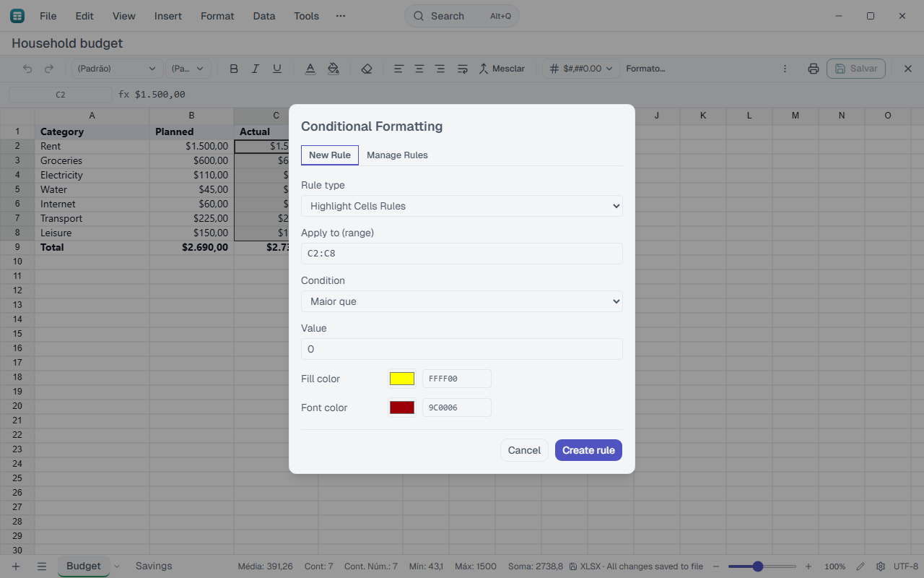Switch to the Manage Rules tab
The width and height of the screenshot is (924, 578).
397,155
